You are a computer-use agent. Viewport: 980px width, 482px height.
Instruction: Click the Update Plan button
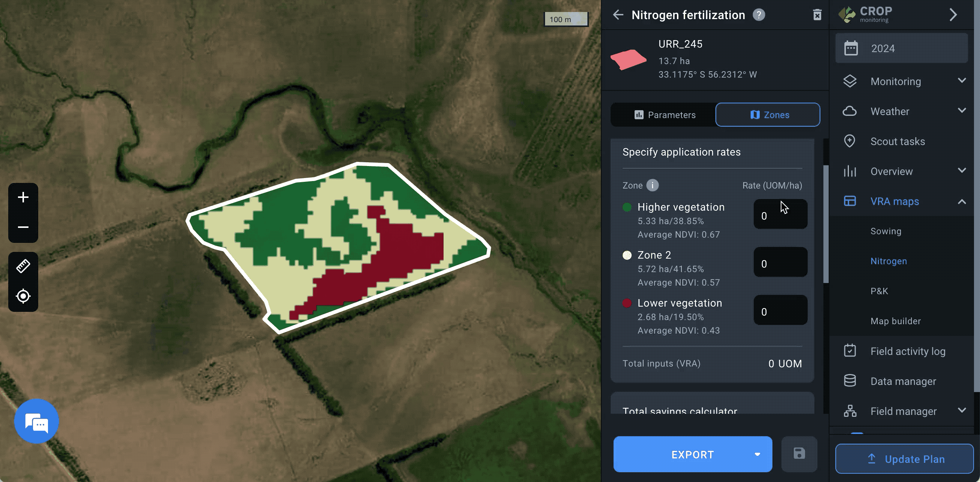(x=904, y=459)
